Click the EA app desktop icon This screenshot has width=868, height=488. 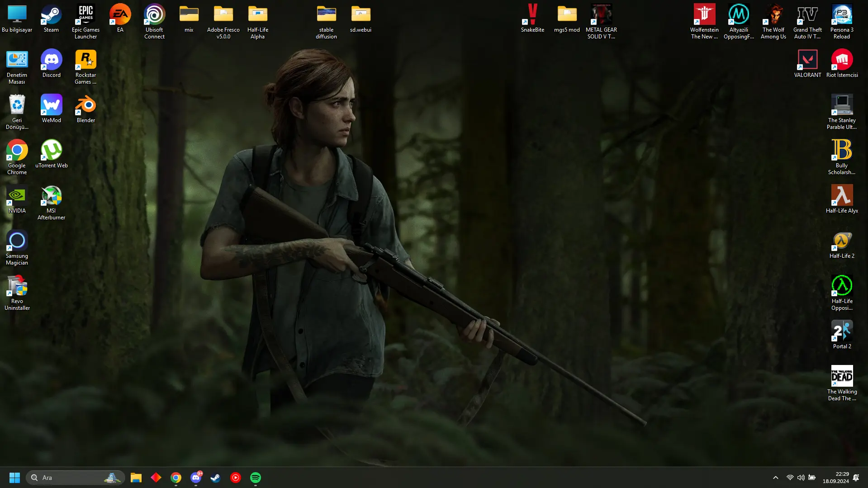coord(120,19)
